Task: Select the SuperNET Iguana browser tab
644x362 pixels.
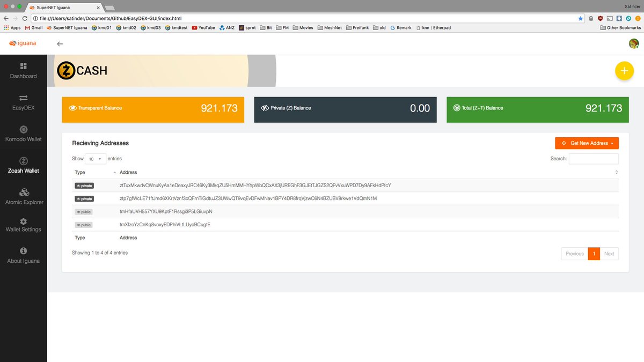Action: coord(64,8)
